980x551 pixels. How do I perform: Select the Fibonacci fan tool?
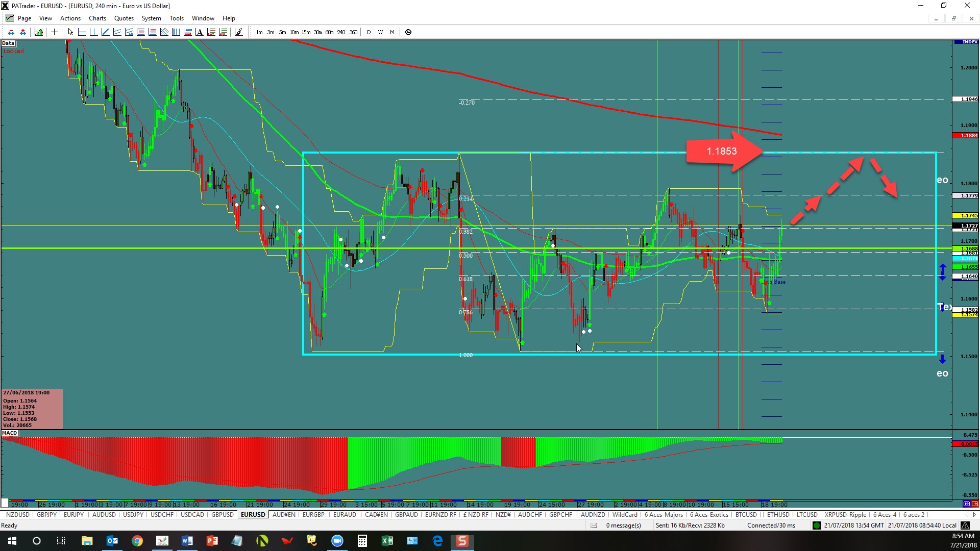point(164,32)
